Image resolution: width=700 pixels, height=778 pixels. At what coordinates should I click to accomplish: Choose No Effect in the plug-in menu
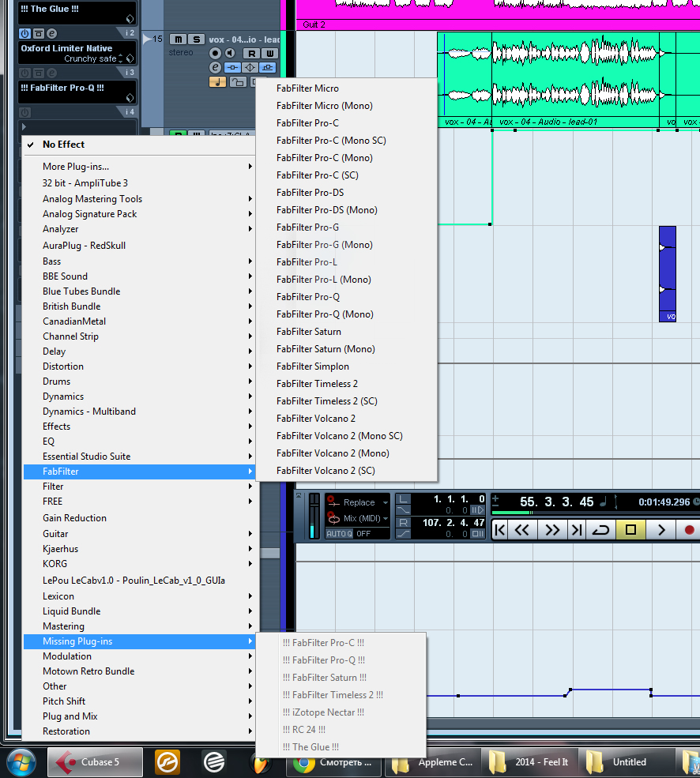pos(140,145)
